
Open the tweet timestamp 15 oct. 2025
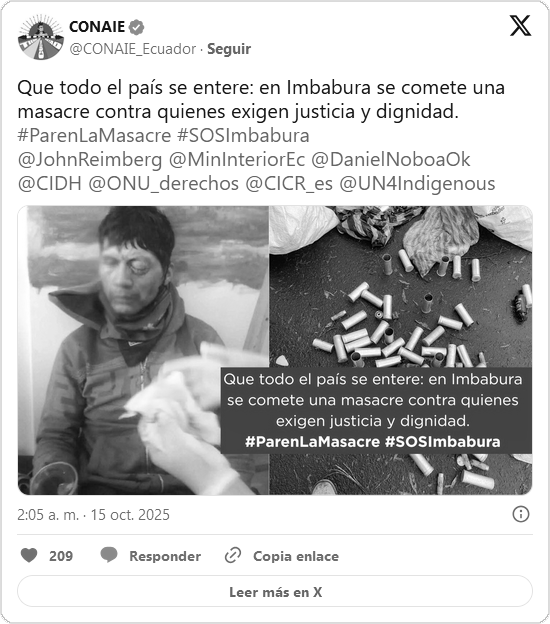tap(93, 515)
